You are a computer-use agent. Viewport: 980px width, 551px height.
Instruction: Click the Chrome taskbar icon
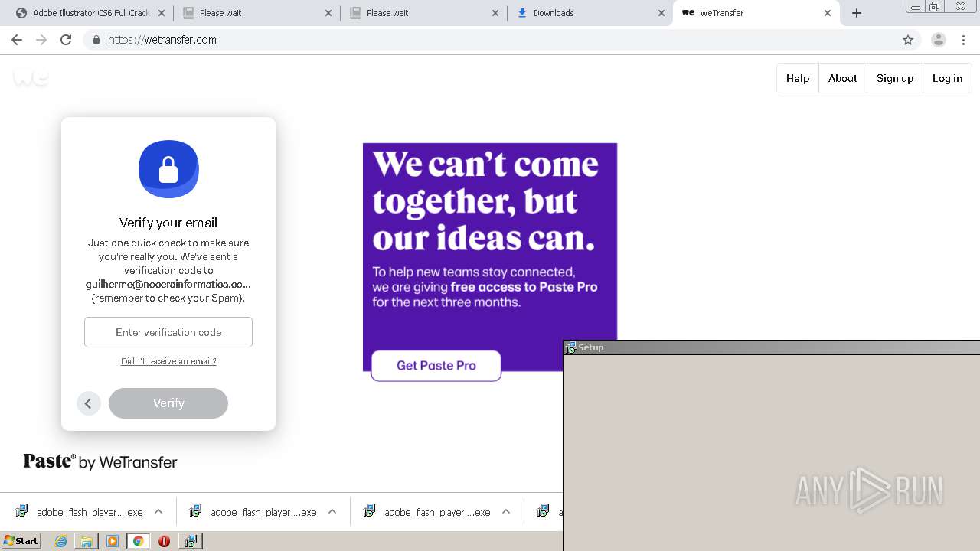click(138, 541)
